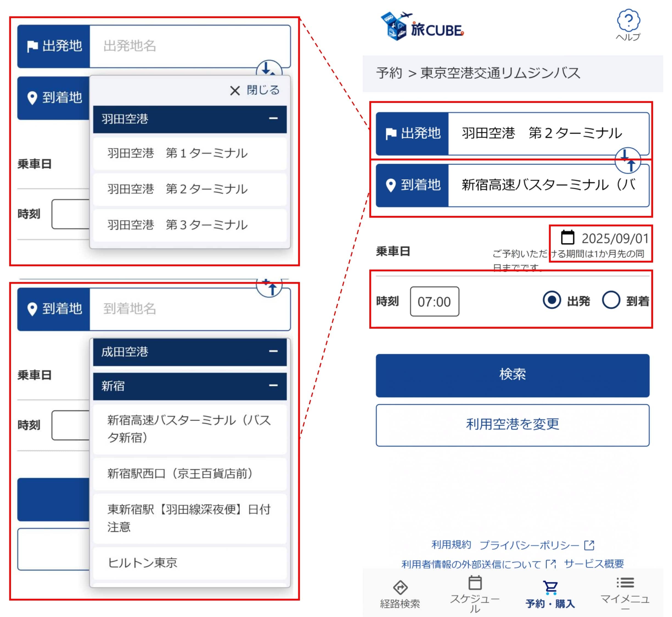This screenshot has height=617, width=672.
Task: Open calendar icon for boarding date
Action: click(x=567, y=237)
